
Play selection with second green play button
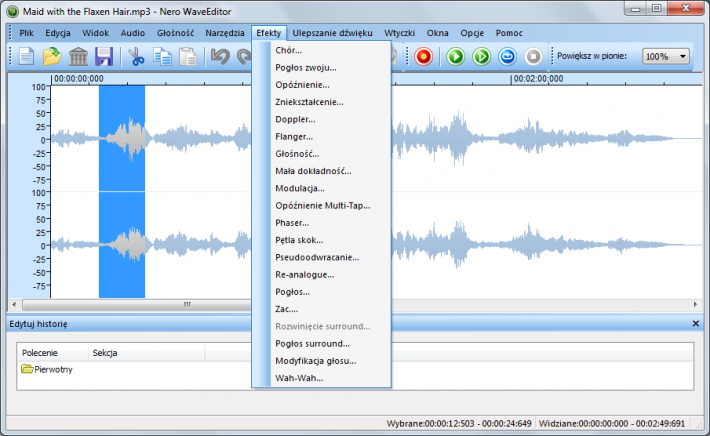coord(481,57)
